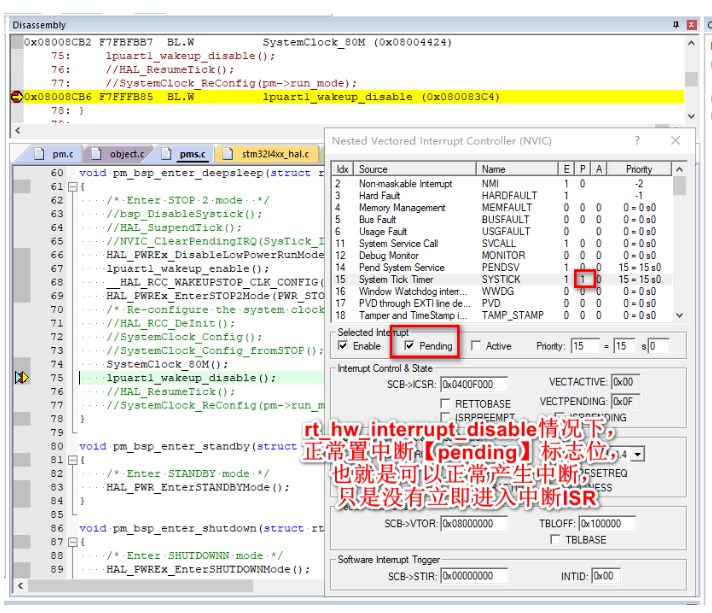Select the Tamper and TimeStamp row
This screenshot has width=712, height=613.
click(501, 315)
